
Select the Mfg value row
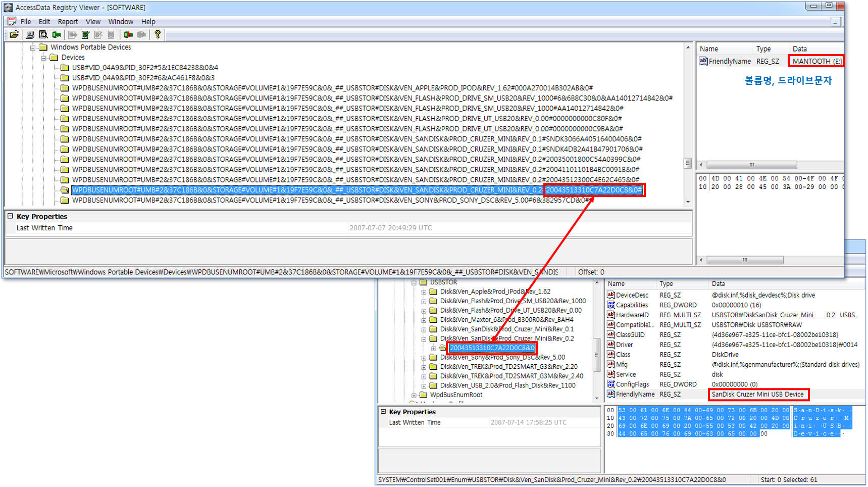(x=735, y=364)
